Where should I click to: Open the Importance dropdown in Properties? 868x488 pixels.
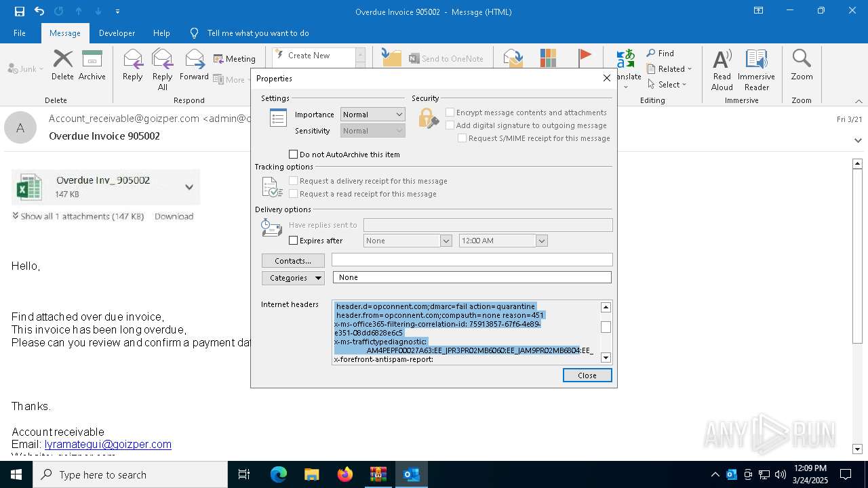pos(372,115)
